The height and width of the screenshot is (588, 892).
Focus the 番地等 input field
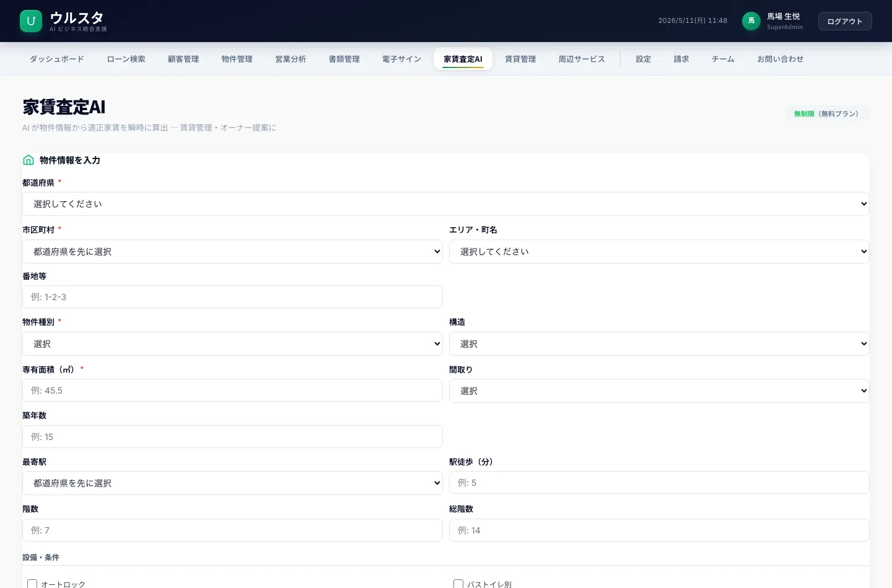(232, 297)
